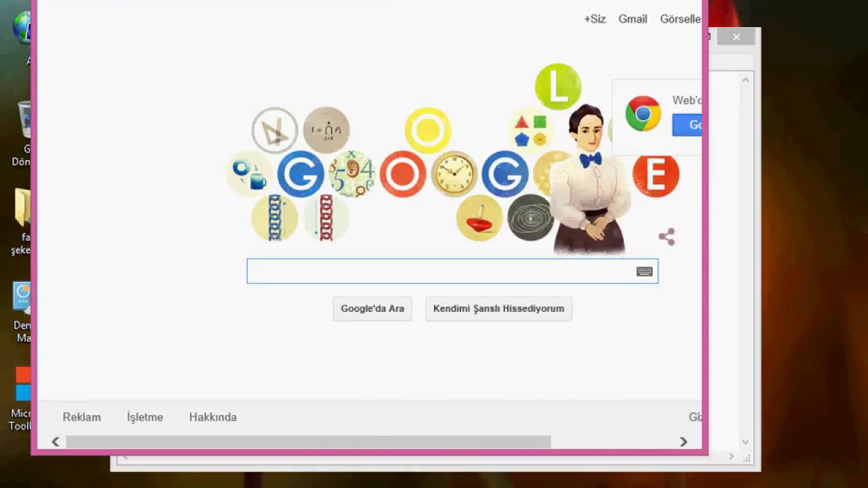Click the green L doodle circle
Screen dimensions: 868x488
(x=557, y=87)
